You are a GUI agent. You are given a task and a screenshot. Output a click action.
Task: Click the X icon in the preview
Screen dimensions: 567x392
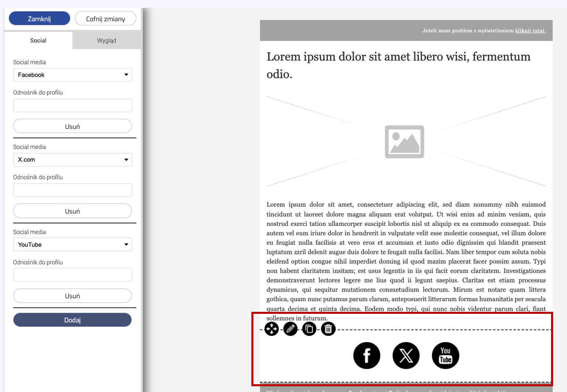point(406,356)
